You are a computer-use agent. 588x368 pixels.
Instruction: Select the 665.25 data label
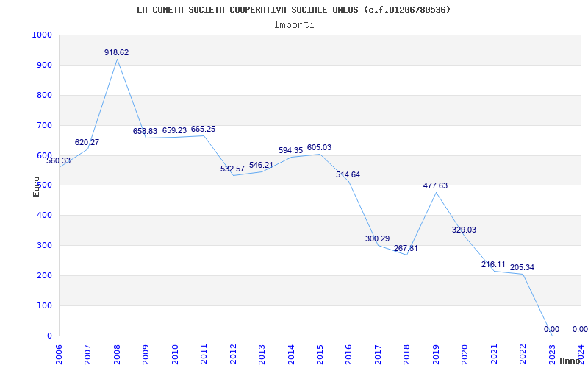[204, 130]
